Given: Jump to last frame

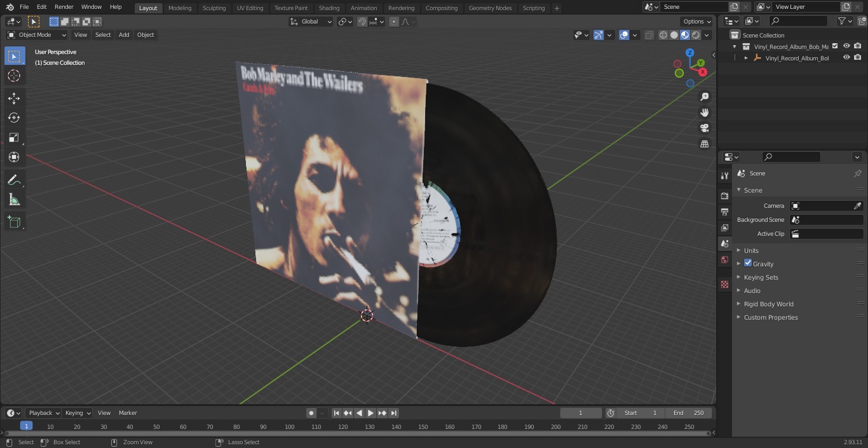Looking at the screenshot, I should click(394, 413).
